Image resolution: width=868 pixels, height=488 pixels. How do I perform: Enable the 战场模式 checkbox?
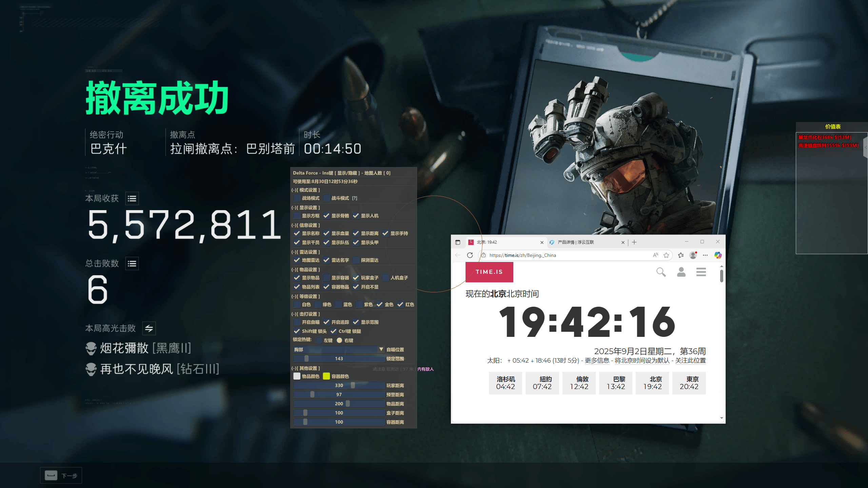297,198
